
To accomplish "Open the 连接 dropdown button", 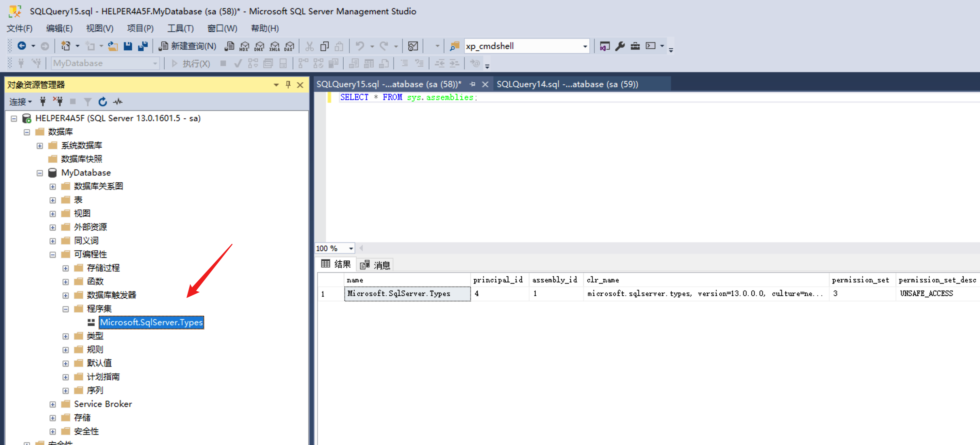I will pos(20,101).
